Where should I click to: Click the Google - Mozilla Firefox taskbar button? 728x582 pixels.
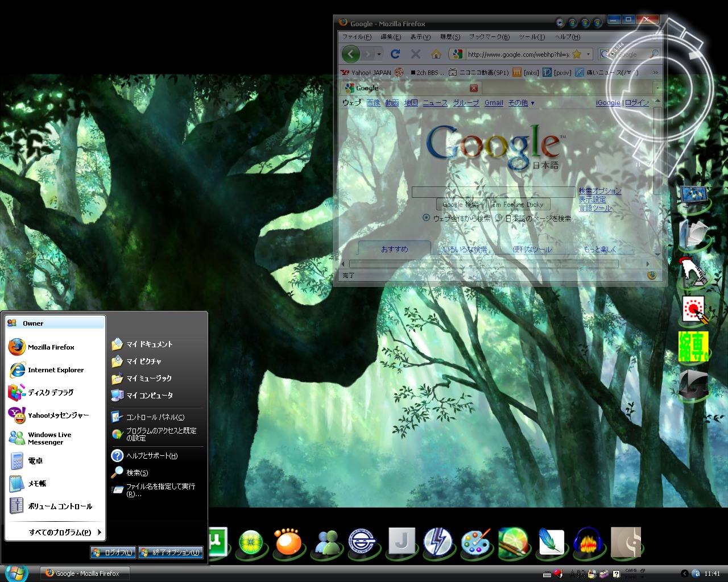coord(85,573)
